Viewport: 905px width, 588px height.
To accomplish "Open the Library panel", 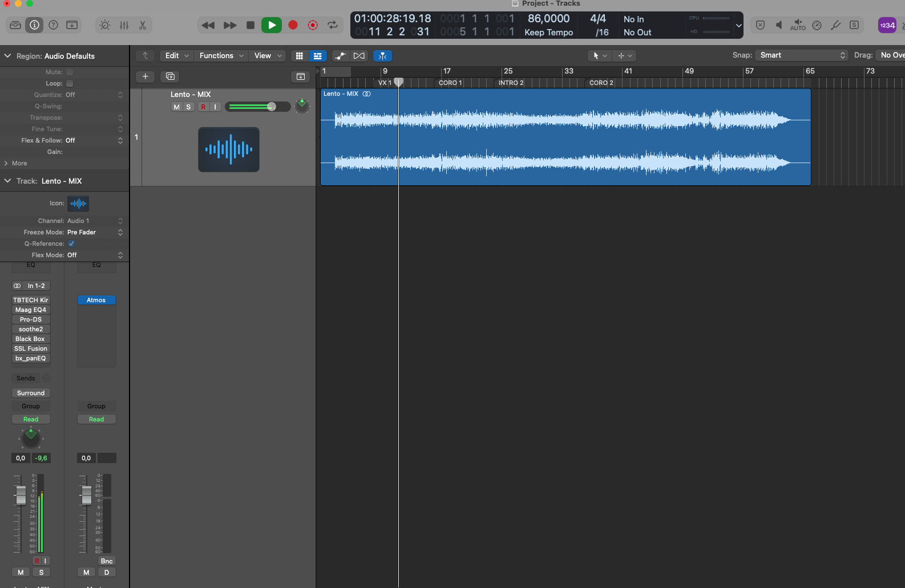I will [x=15, y=25].
